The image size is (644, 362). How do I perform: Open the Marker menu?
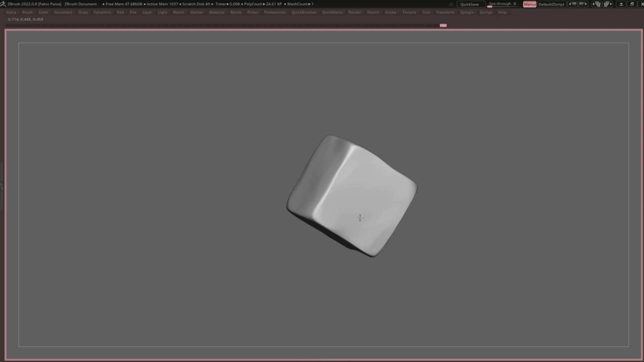[197, 12]
